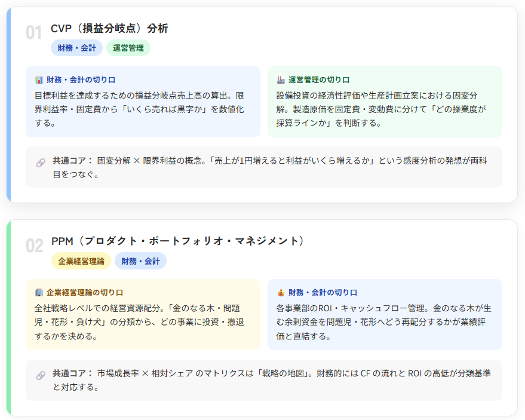525x420 pixels.
Task: Select the 財務・会計 tag under the CVP title
Action: 76,48
